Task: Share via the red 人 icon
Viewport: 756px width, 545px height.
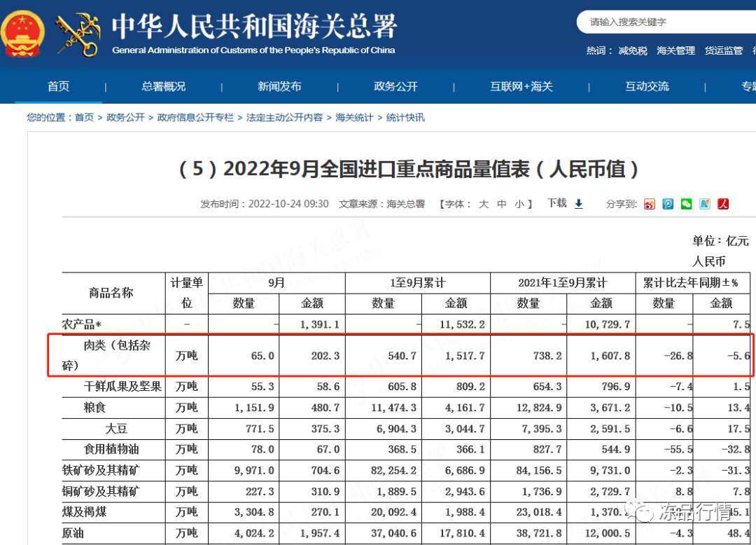Action: tap(723, 204)
